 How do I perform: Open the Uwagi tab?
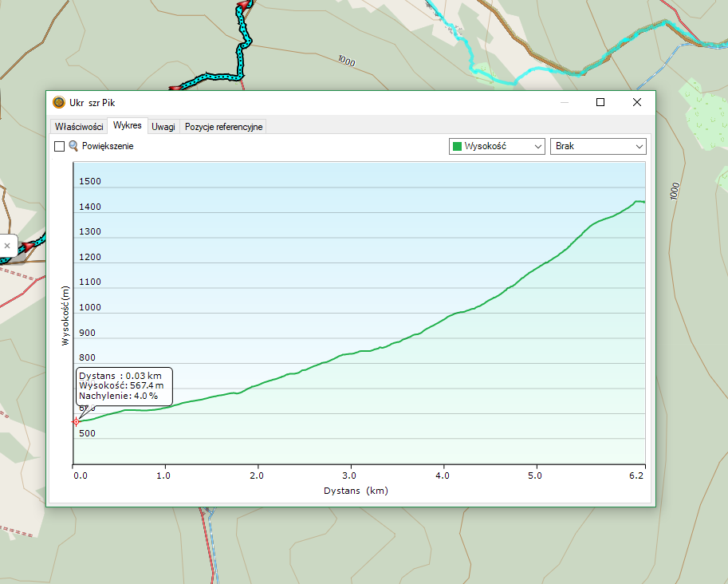pyautogui.click(x=163, y=127)
